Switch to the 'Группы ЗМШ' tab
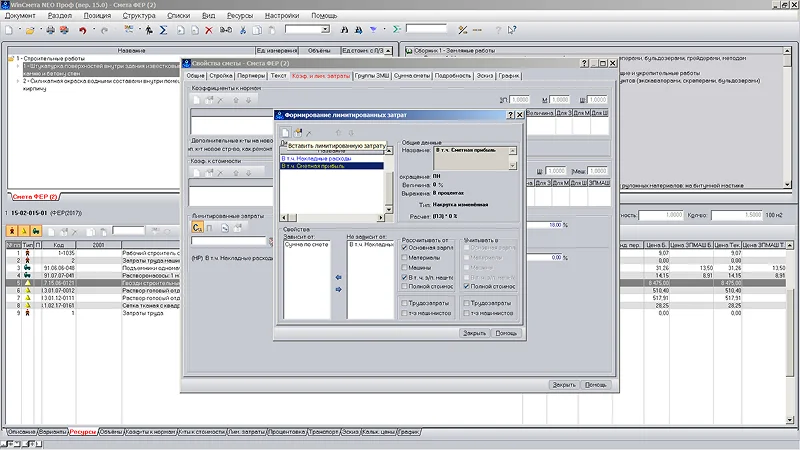 [x=371, y=76]
